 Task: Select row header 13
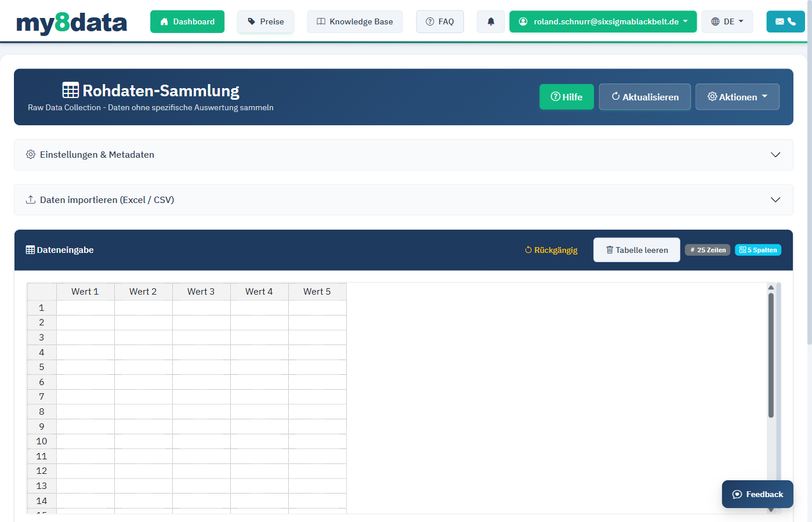point(42,486)
